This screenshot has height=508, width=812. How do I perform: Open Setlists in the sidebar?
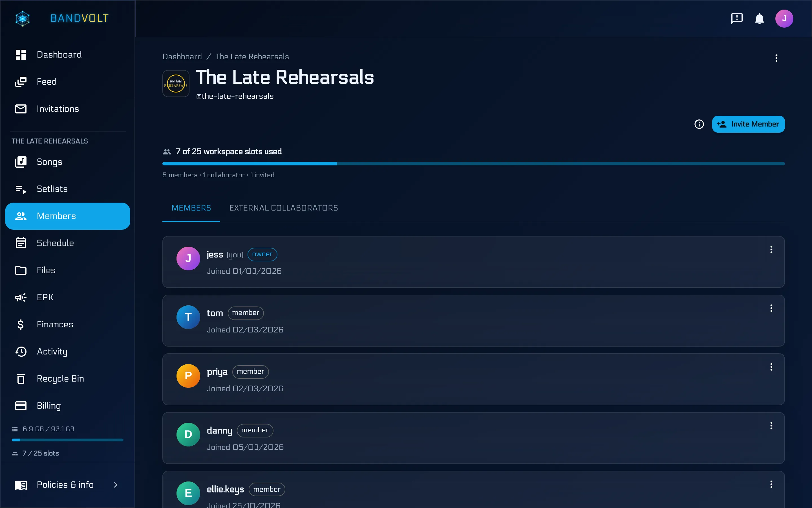point(67,189)
